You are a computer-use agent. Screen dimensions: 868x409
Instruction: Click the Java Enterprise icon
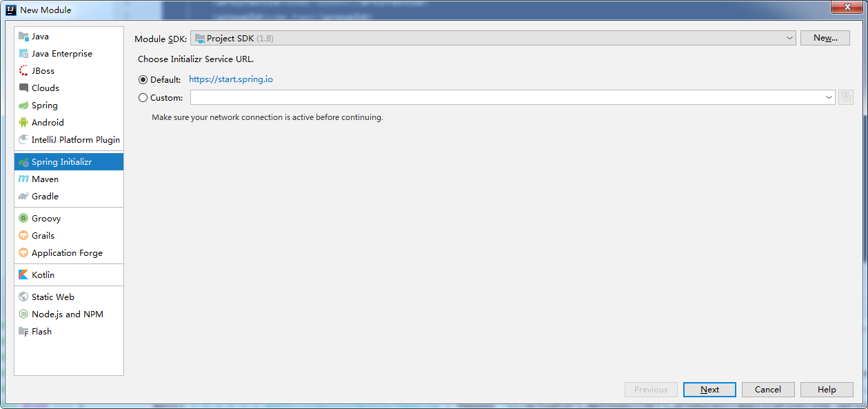23,54
